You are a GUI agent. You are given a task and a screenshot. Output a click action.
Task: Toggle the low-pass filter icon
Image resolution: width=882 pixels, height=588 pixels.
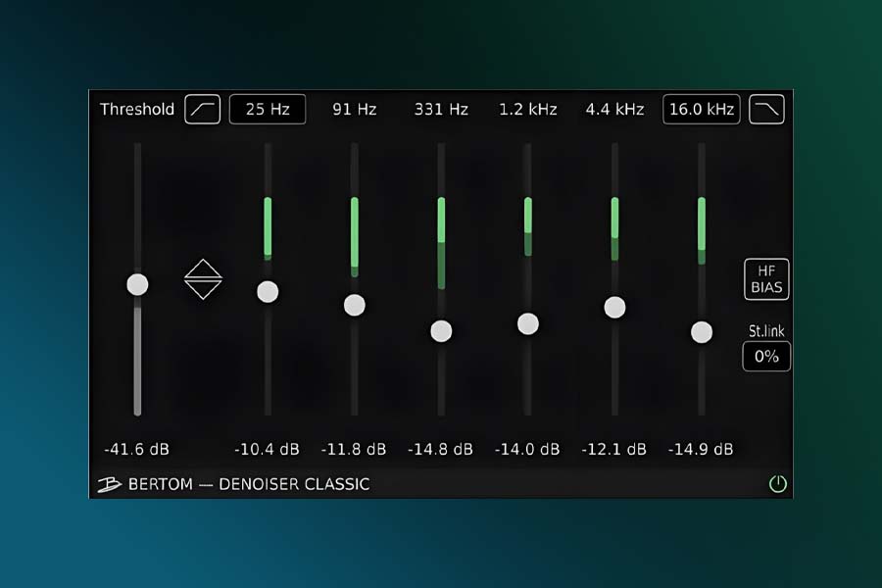(x=766, y=109)
